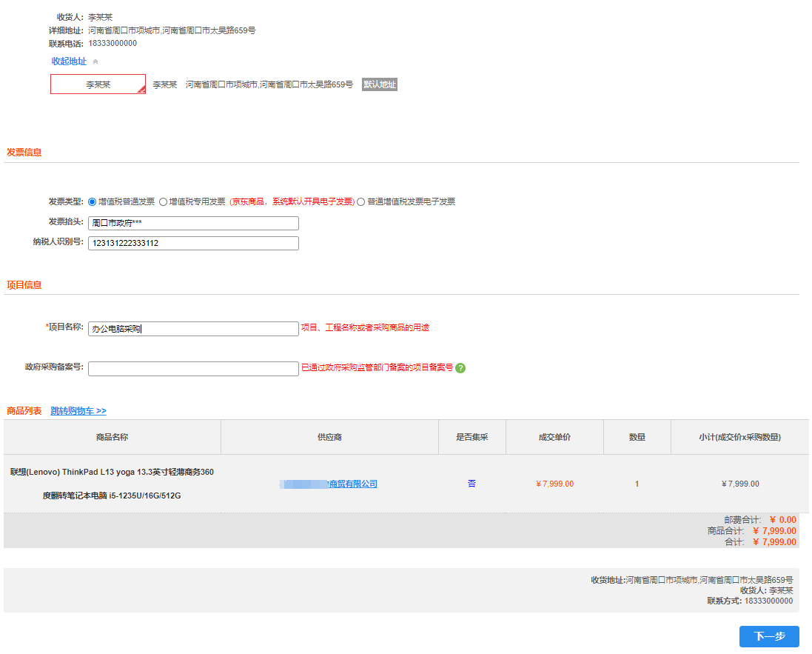Click the 邮费合计 ¥0.00 amount
The image size is (812, 654).
pos(782,520)
